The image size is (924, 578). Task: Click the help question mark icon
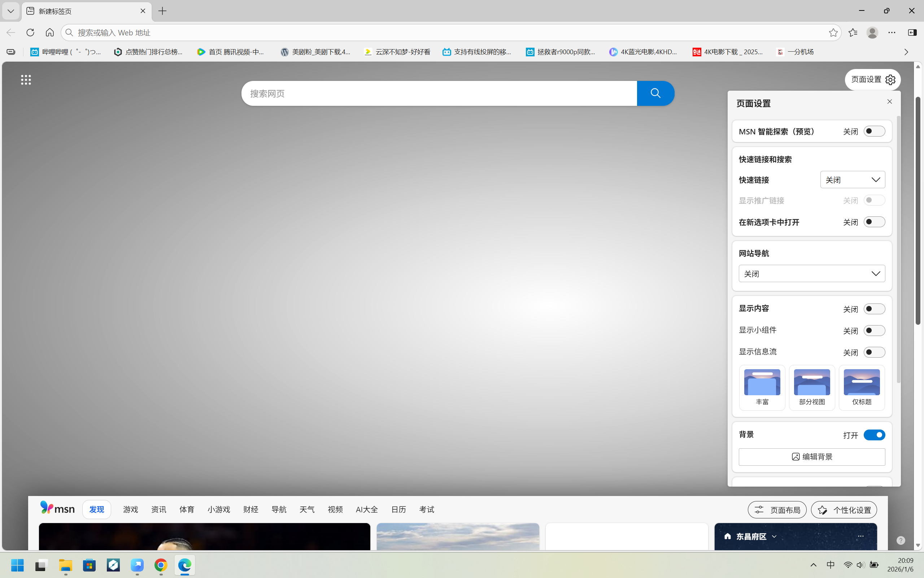pos(901,540)
